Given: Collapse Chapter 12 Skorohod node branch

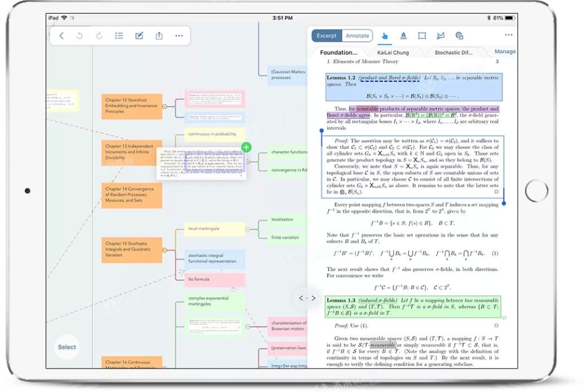Looking at the screenshot, I should tap(164, 107).
